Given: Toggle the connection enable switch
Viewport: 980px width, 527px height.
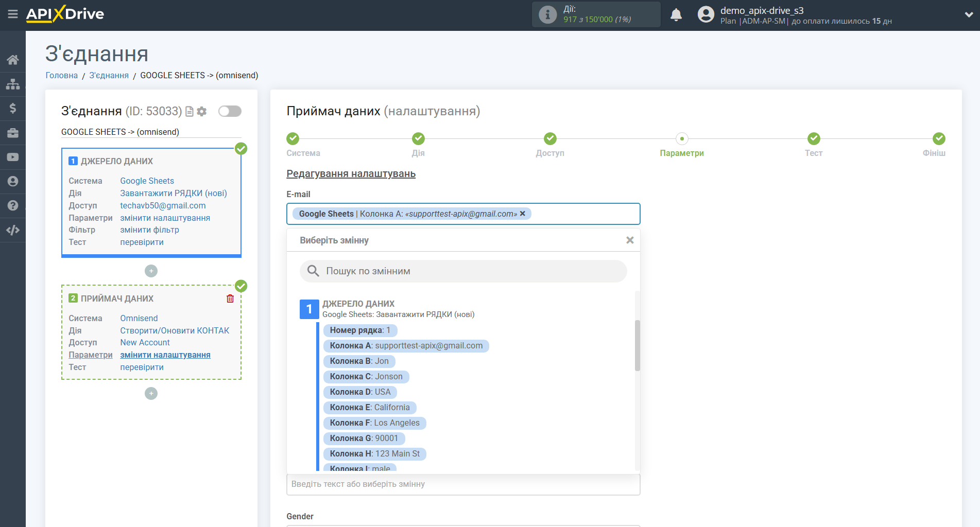Looking at the screenshot, I should pyautogui.click(x=230, y=111).
